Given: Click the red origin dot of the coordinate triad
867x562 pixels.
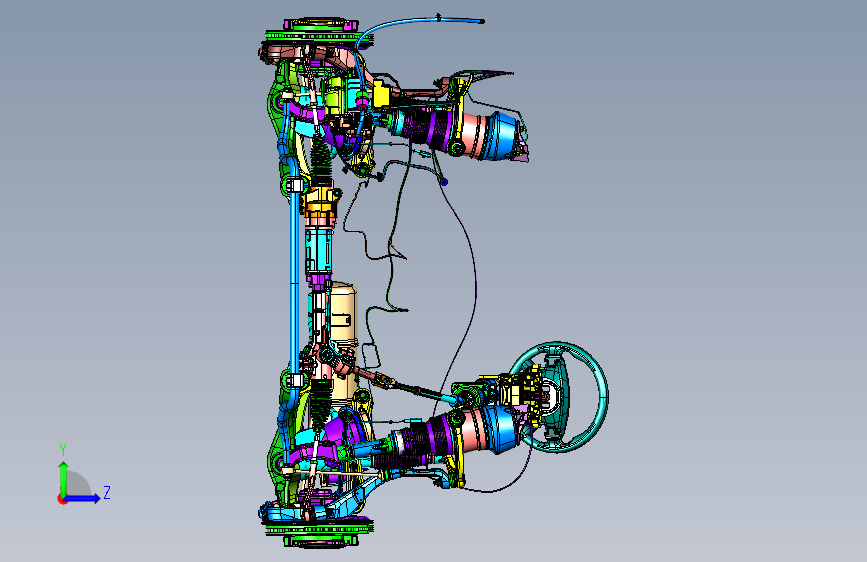Looking at the screenshot, I should tap(61, 500).
